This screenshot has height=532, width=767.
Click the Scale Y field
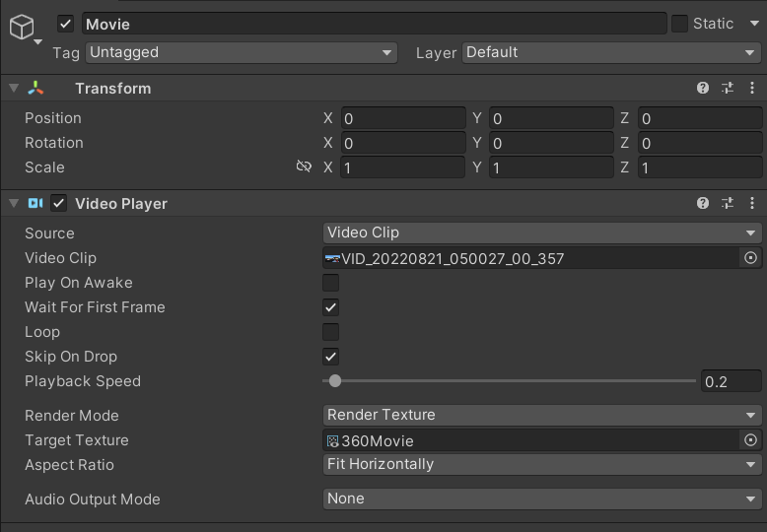pyautogui.click(x=551, y=167)
